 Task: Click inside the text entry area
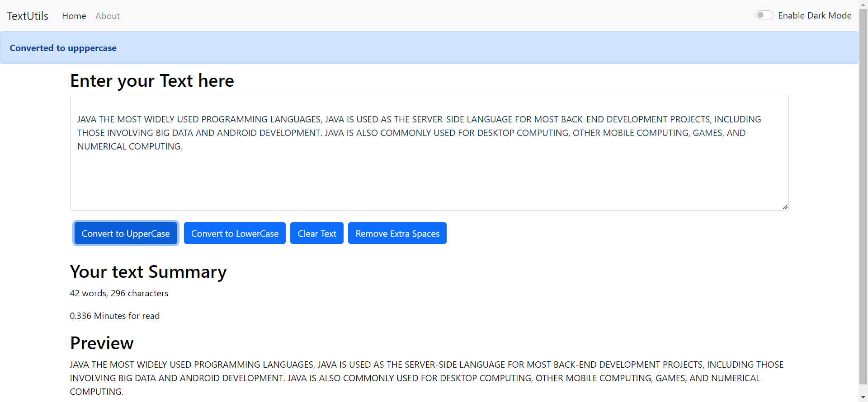click(429, 153)
